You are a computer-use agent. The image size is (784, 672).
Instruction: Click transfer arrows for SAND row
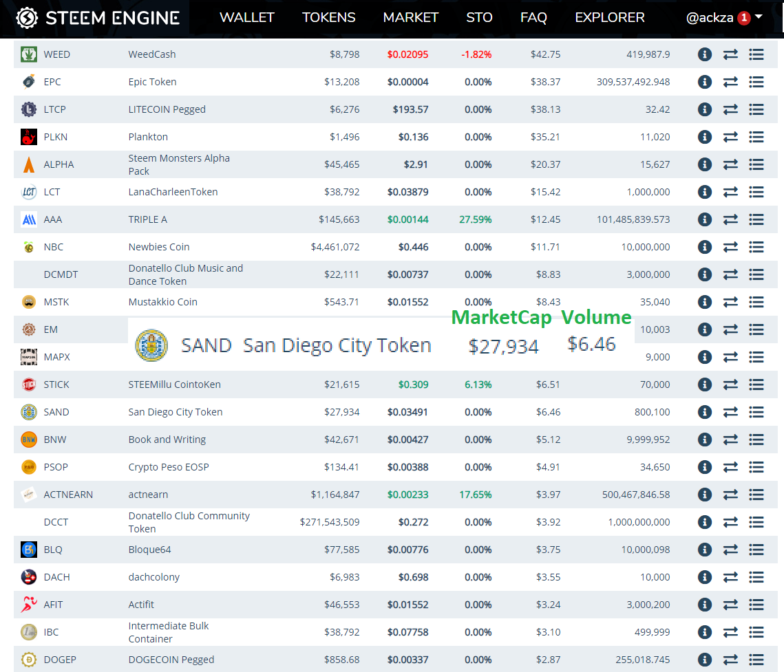pyautogui.click(x=730, y=412)
